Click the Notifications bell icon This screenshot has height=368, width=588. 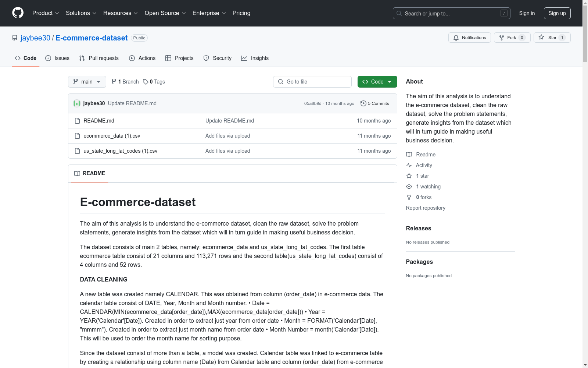(456, 38)
